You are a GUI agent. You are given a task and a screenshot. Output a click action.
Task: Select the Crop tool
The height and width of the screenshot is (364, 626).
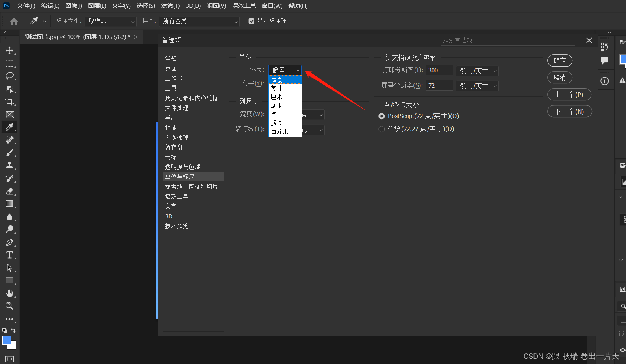pyautogui.click(x=9, y=102)
